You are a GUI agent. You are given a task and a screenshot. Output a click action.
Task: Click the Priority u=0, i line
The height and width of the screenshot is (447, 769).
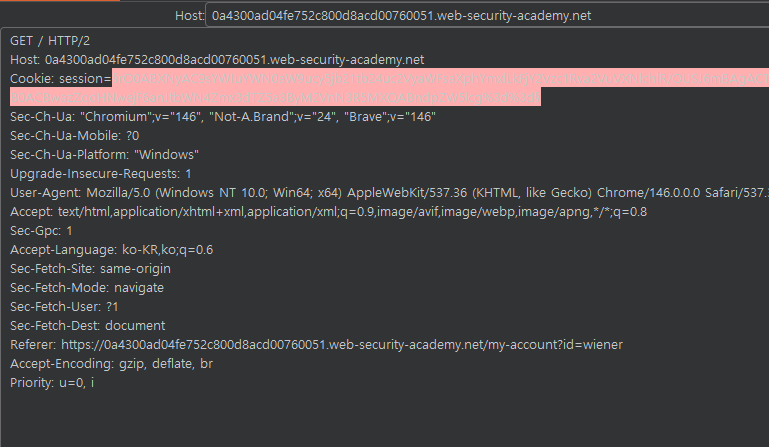click(x=52, y=383)
